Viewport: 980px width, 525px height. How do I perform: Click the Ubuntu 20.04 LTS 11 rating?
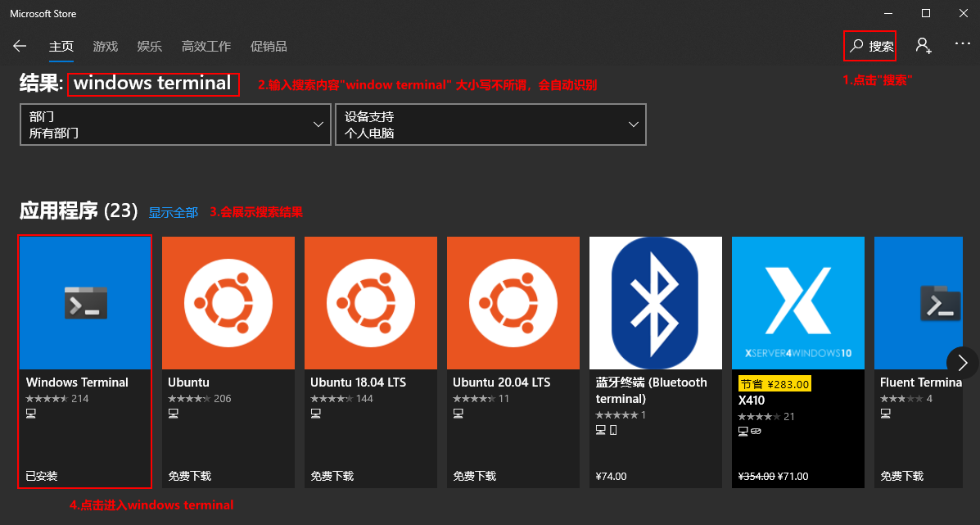[481, 398]
